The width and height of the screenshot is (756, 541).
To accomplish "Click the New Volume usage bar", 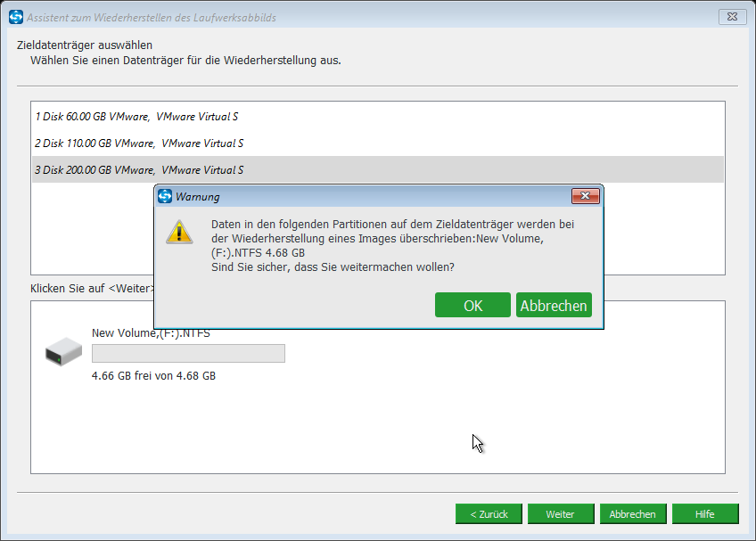I will click(188, 354).
